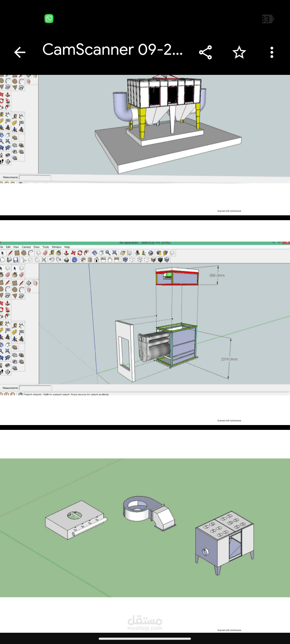Open the Tools menu in SketchUp

[46, 247]
